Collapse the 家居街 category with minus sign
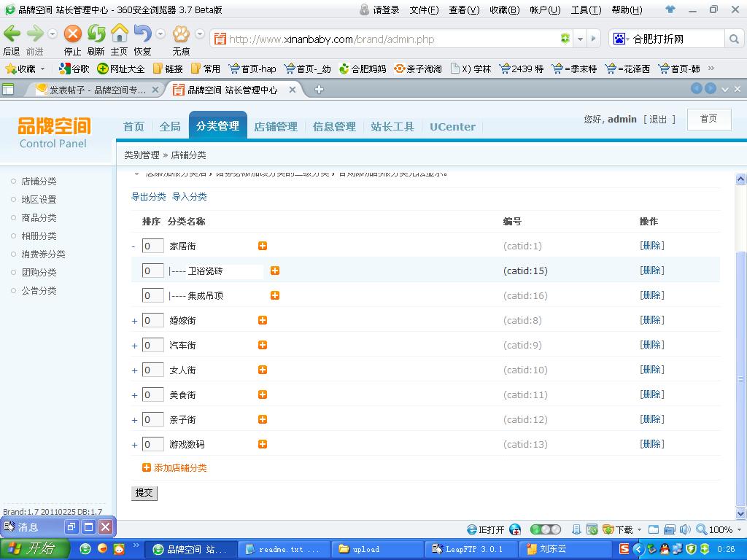Screen dimensions: 747x560 coord(133,246)
